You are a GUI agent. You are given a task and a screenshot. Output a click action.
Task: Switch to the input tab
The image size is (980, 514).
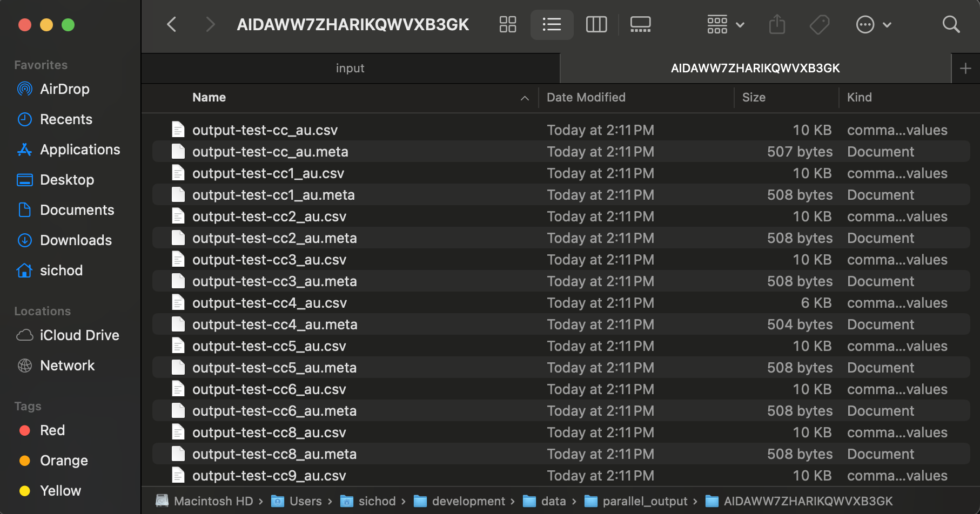[x=350, y=68]
